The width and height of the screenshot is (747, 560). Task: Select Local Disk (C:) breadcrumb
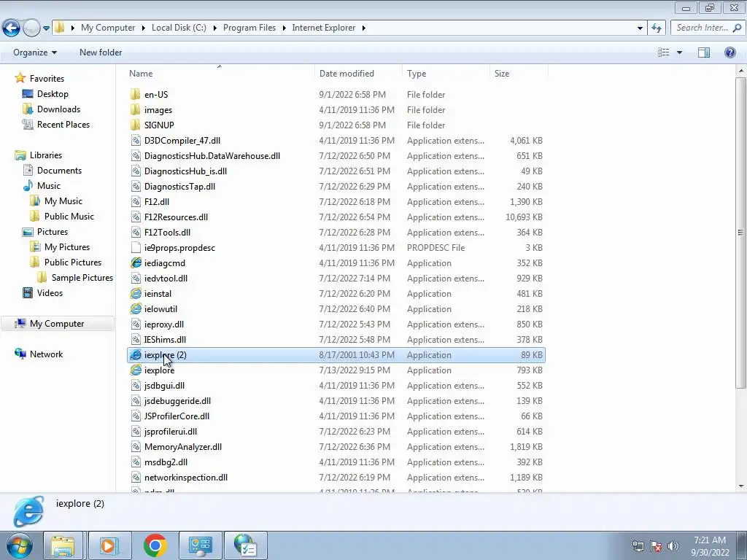(179, 28)
